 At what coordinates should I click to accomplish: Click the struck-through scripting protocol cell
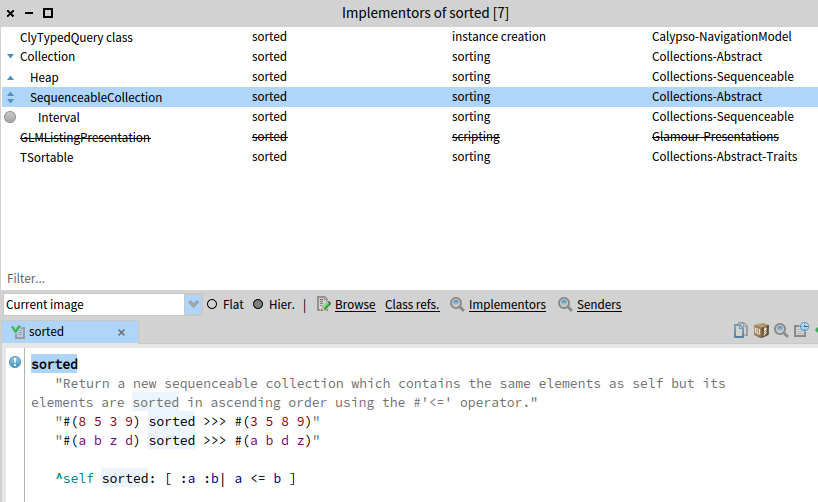(476, 137)
